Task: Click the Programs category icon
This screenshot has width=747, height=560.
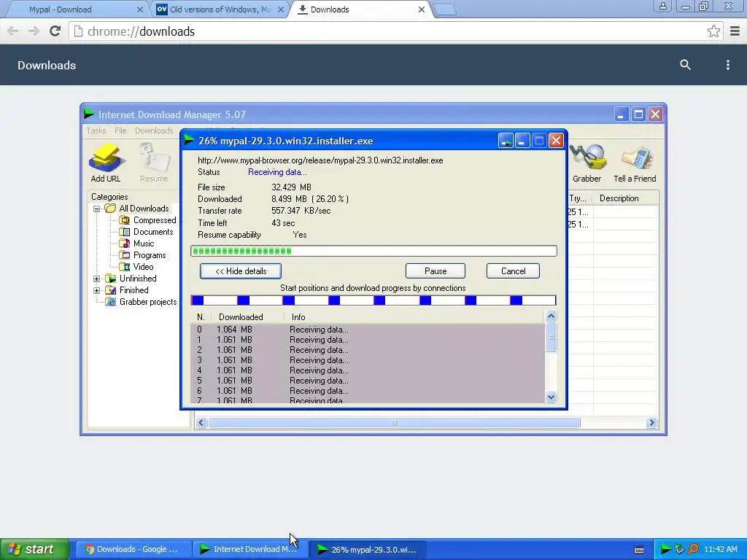Action: click(124, 255)
